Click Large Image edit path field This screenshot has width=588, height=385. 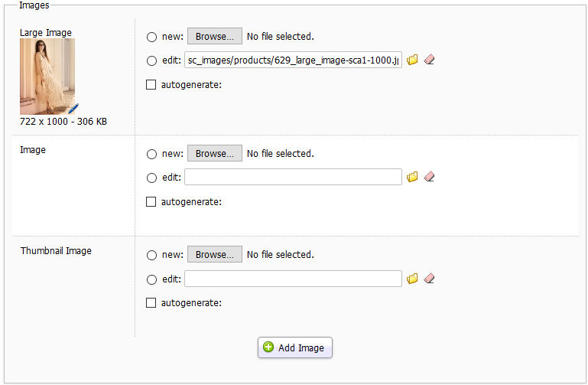coord(293,60)
